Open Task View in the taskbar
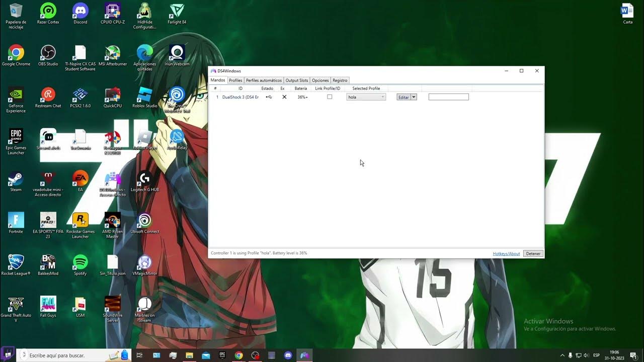644x362 pixels. click(140, 355)
